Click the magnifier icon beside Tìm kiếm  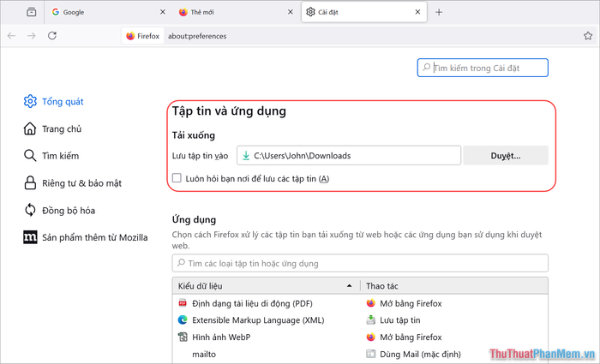[30, 156]
